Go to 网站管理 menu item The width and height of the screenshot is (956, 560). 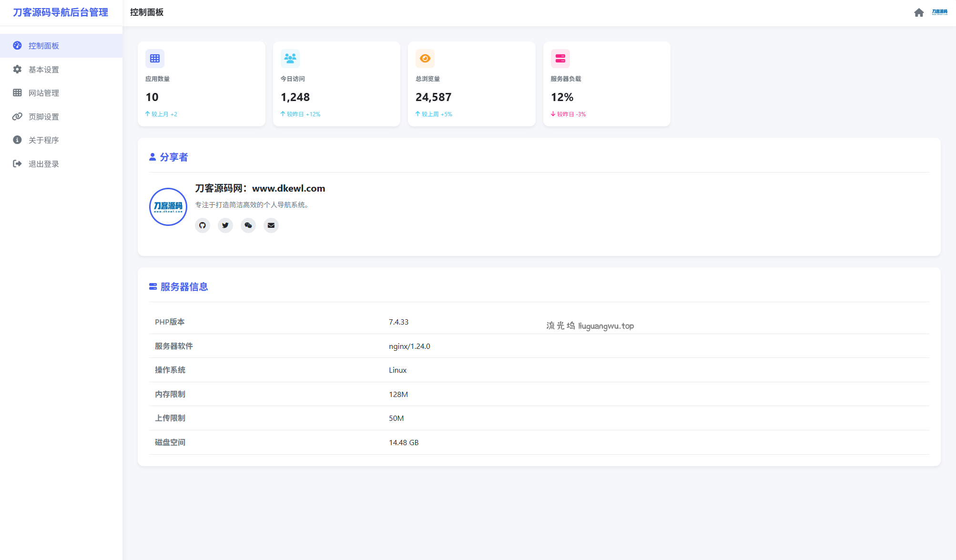(43, 93)
